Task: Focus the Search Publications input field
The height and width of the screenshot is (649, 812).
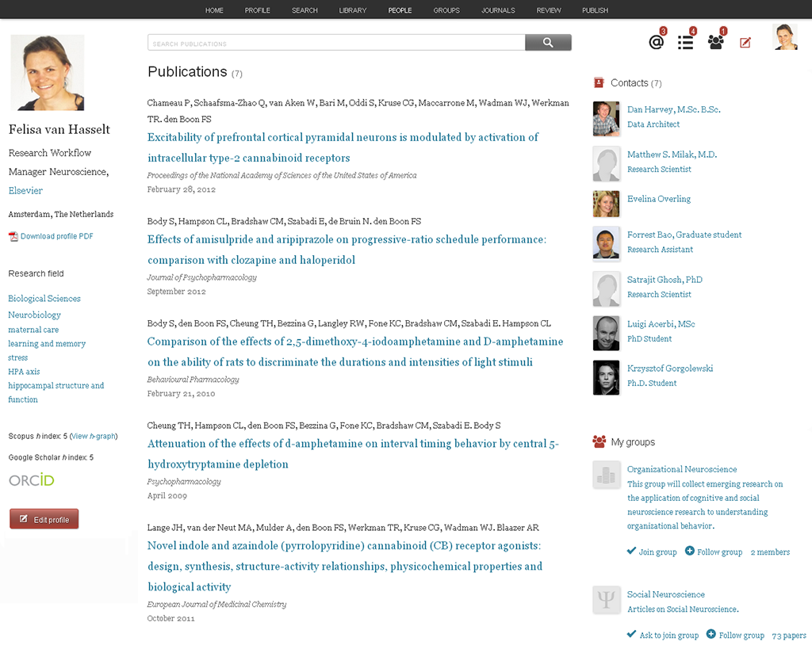Action: pos(336,43)
